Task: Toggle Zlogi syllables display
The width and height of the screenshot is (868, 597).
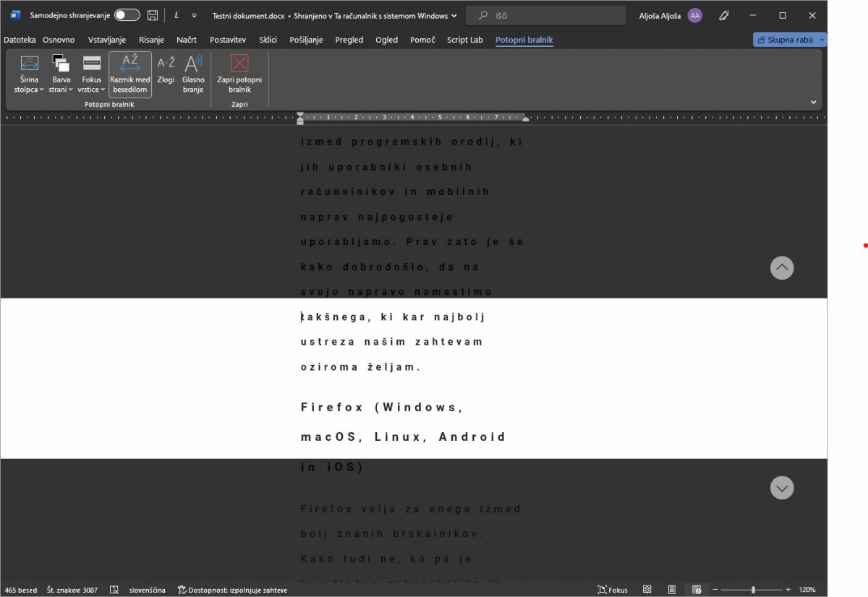Action: point(166,70)
